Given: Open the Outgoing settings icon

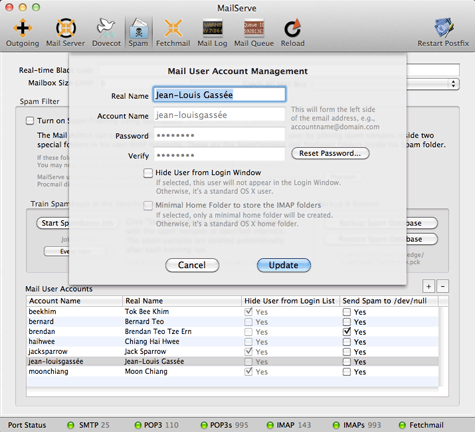Looking at the screenshot, I should click(22, 28).
